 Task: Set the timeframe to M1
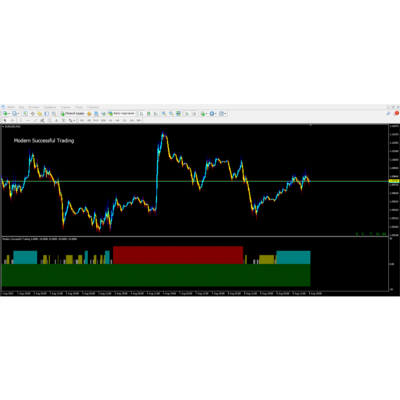tap(82, 120)
